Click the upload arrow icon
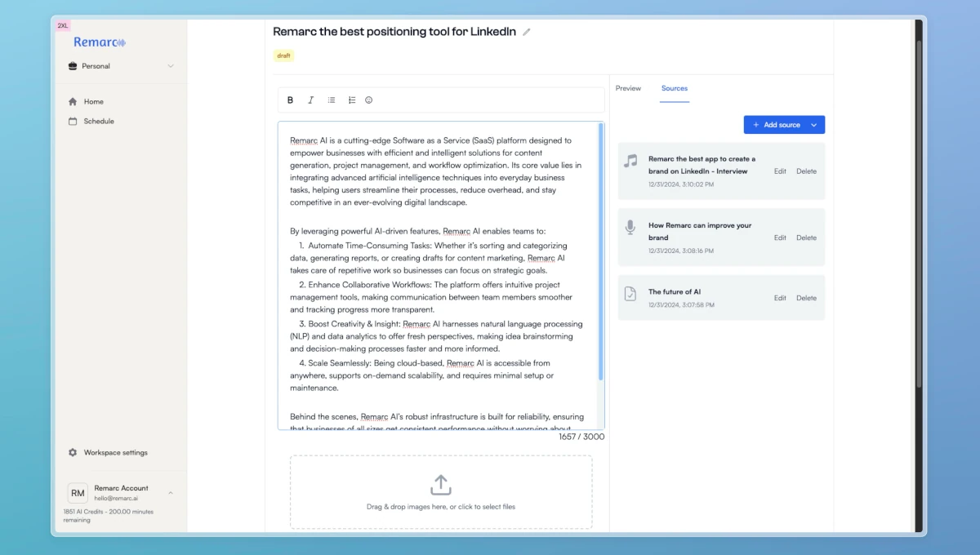This screenshot has width=980, height=555. 441,485
